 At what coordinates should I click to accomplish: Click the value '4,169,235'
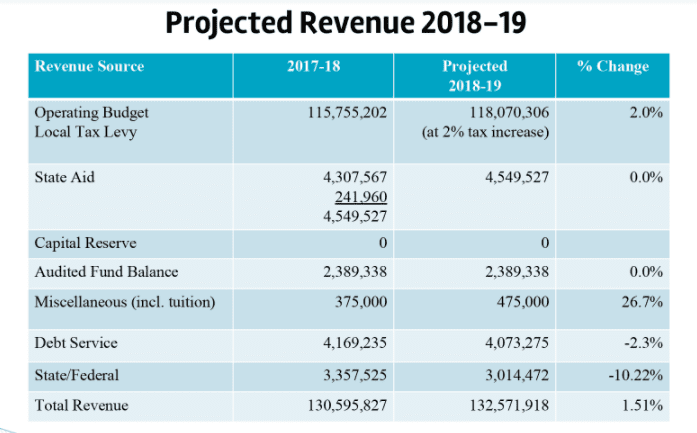[x=355, y=343]
